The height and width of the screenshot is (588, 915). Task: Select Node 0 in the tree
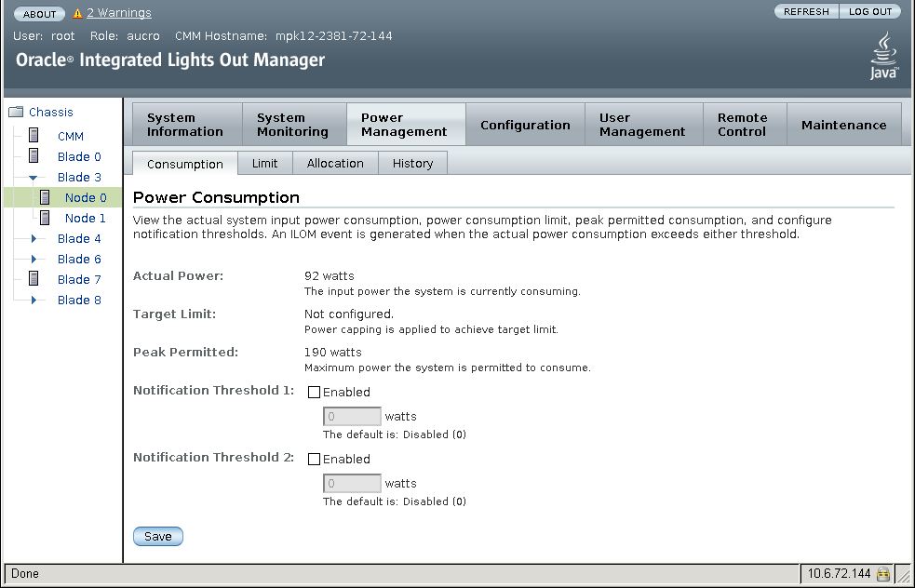click(86, 197)
